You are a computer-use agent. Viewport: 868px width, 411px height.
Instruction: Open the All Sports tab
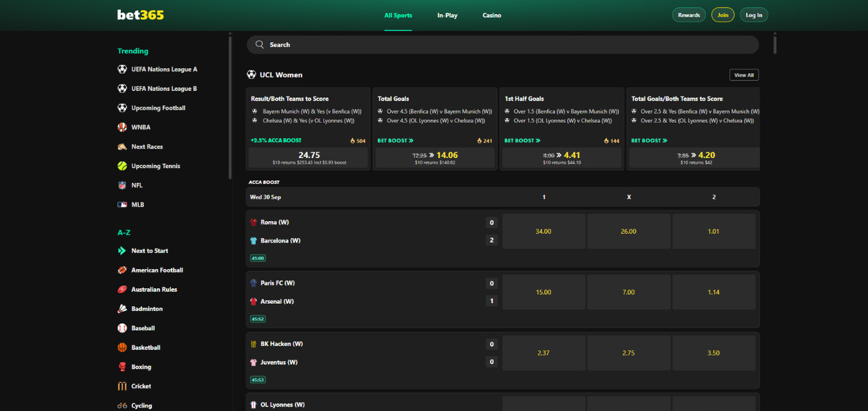point(398,15)
